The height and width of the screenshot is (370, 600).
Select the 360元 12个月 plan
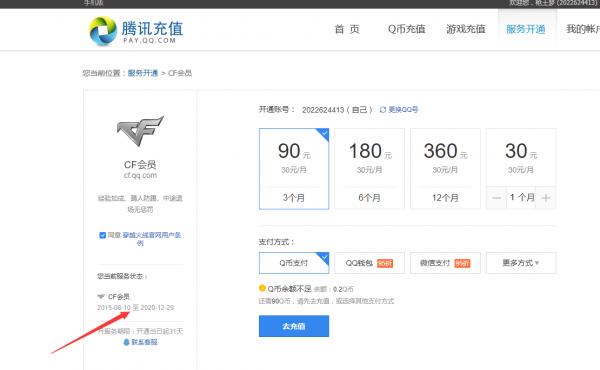445,169
